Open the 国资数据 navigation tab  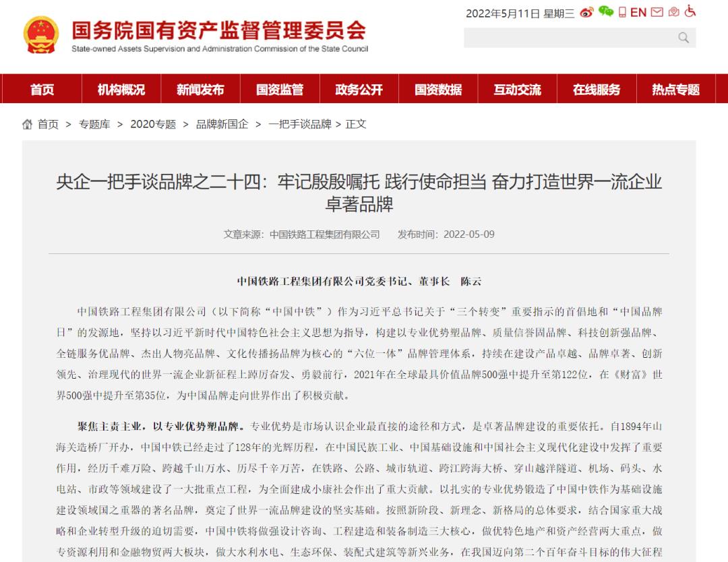click(x=438, y=89)
